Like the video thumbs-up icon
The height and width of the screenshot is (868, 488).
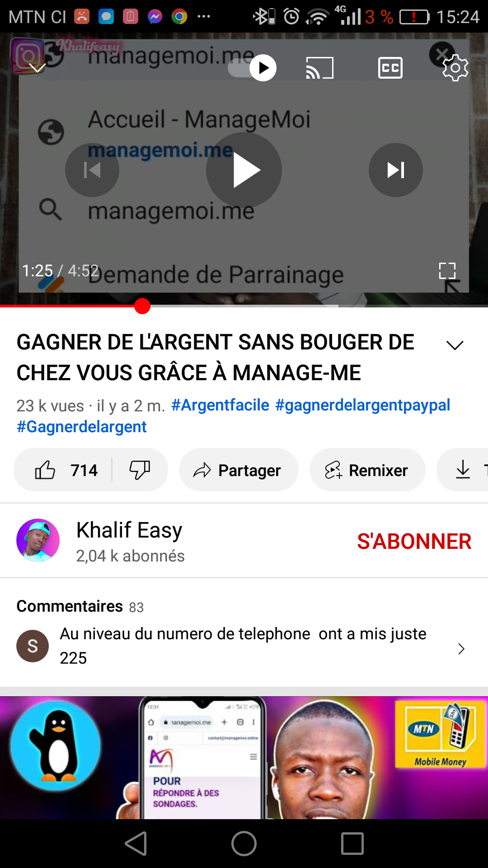coord(45,470)
